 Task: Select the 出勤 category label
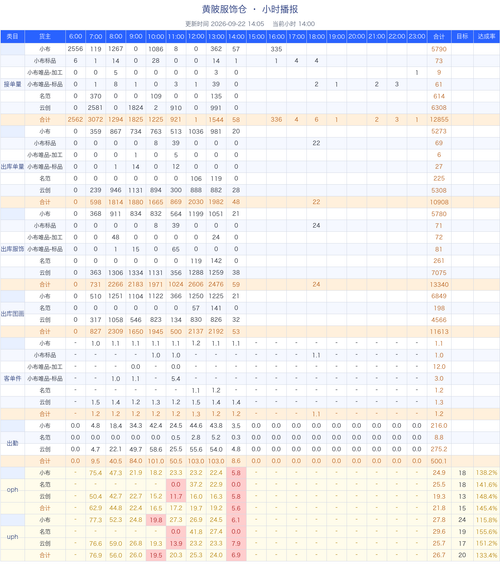click(12, 443)
